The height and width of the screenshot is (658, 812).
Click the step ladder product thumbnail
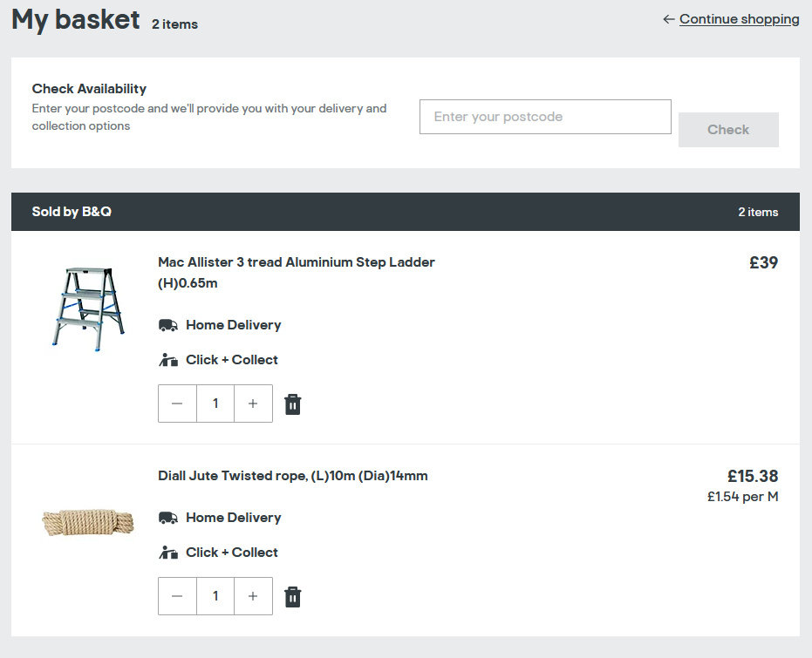pyautogui.click(x=88, y=309)
